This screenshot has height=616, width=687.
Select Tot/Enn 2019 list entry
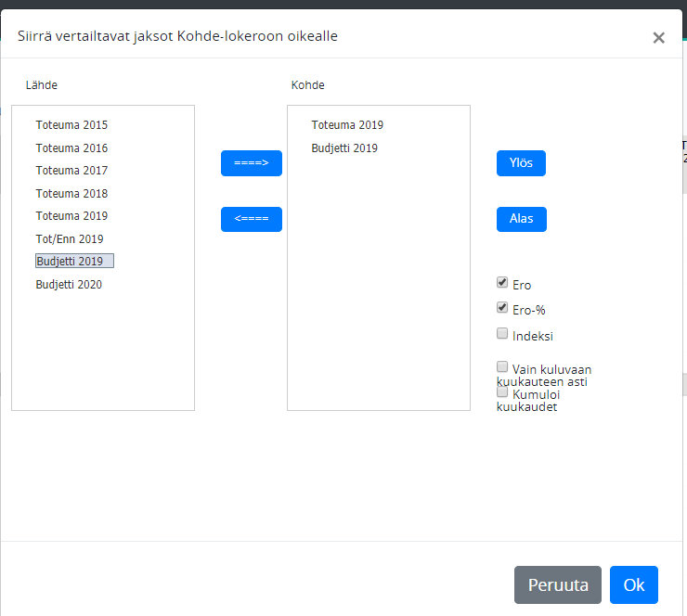(x=70, y=239)
